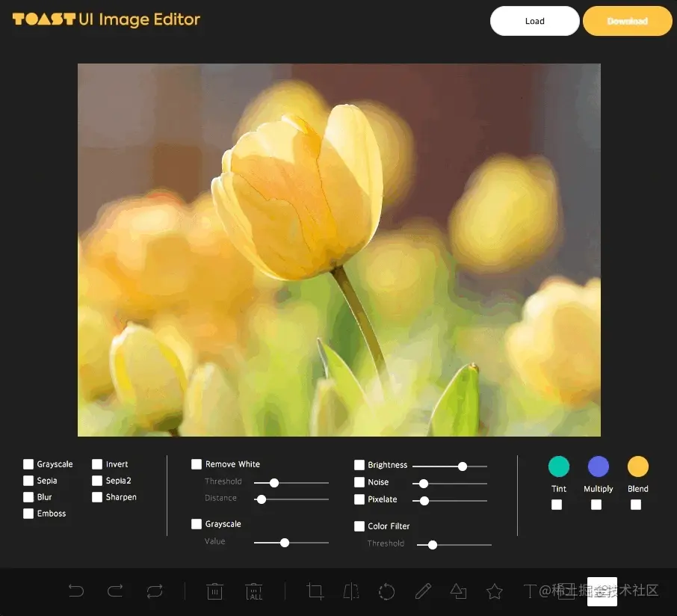The width and height of the screenshot is (677, 616).
Task: Open the green Tint color swatch
Action: click(559, 466)
